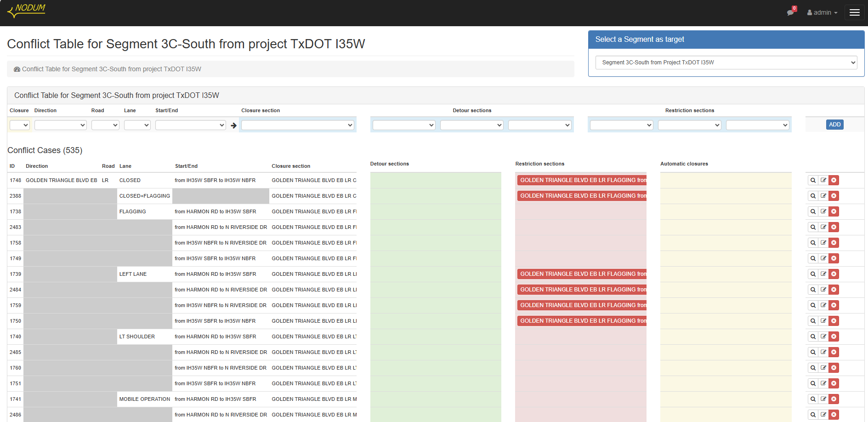Click the ADD button

835,125
